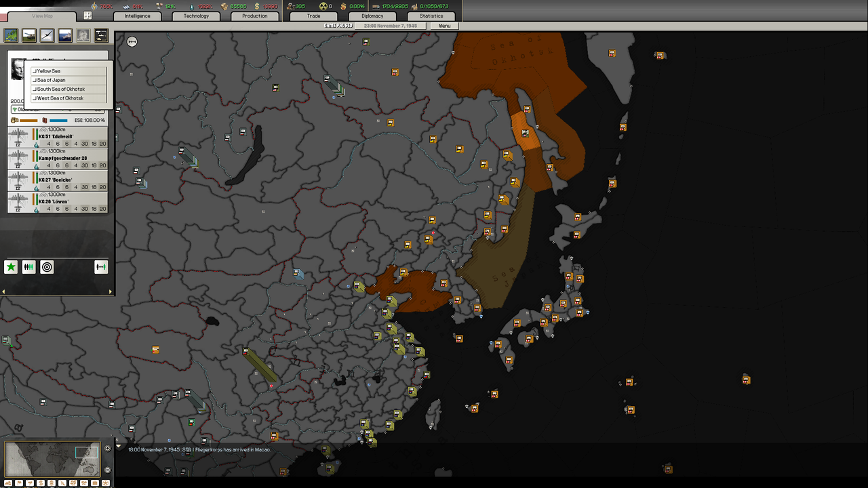
Task: Select the KG 27 'Boelcke' air wing
Action: click(58, 180)
